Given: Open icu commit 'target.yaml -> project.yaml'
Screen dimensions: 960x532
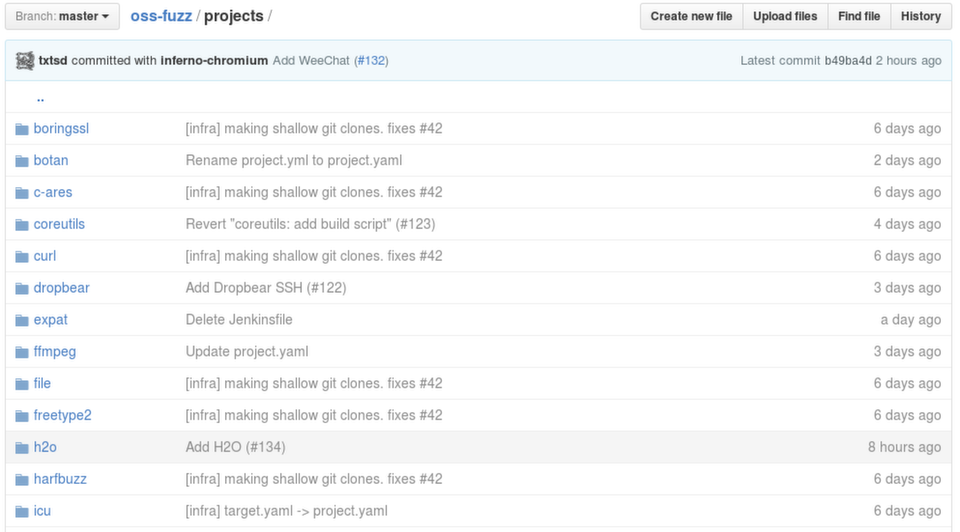Looking at the screenshot, I should point(287,511).
